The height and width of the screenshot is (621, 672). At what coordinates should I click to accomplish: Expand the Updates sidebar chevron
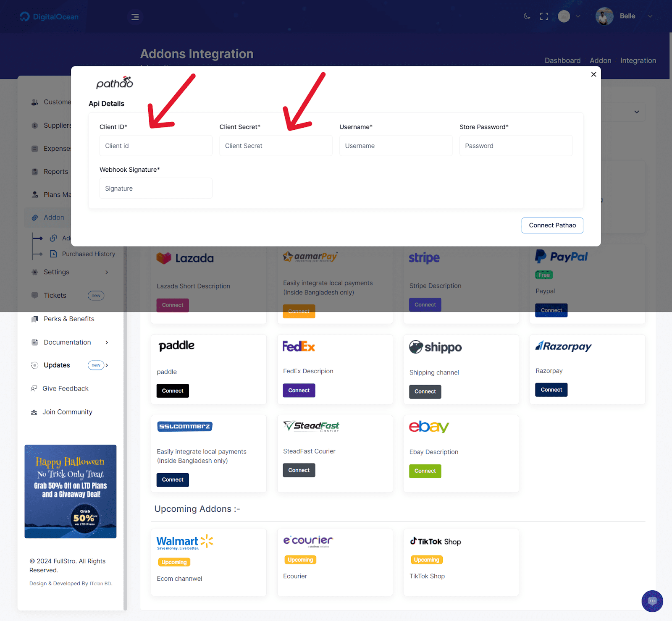[x=107, y=365]
